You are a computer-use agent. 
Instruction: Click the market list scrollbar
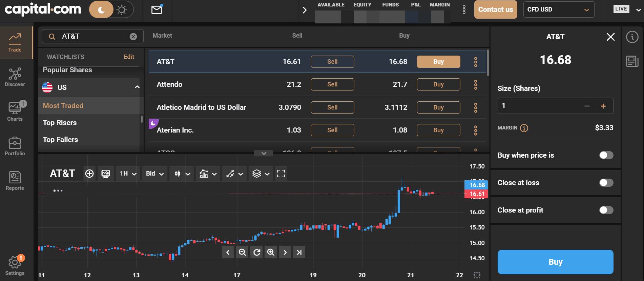point(488,63)
